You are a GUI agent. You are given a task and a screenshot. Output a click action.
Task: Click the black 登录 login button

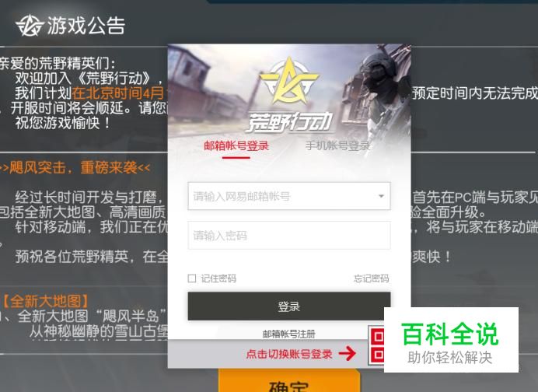(289, 306)
